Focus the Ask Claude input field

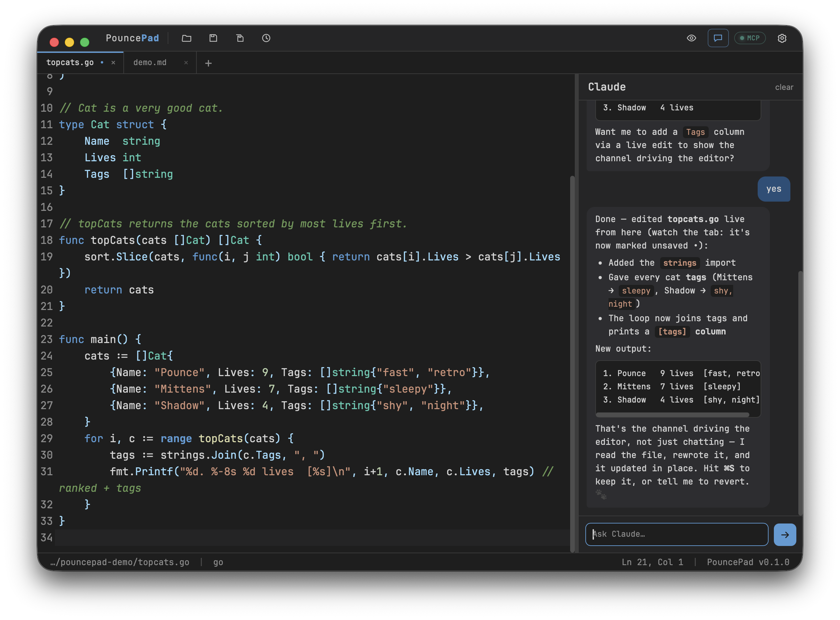[677, 534]
